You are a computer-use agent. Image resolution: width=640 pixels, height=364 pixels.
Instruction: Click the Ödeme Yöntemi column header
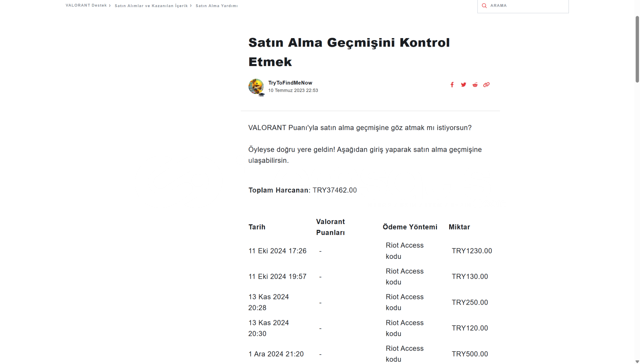410,227
